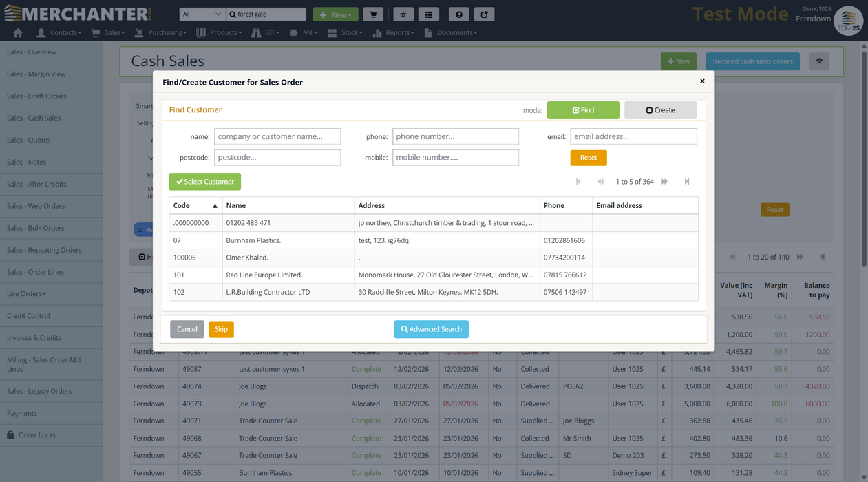Go to previous page of customer results

tap(601, 182)
